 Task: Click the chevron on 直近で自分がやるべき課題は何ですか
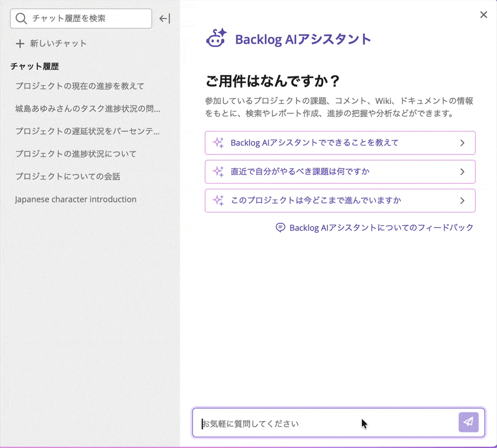(463, 171)
